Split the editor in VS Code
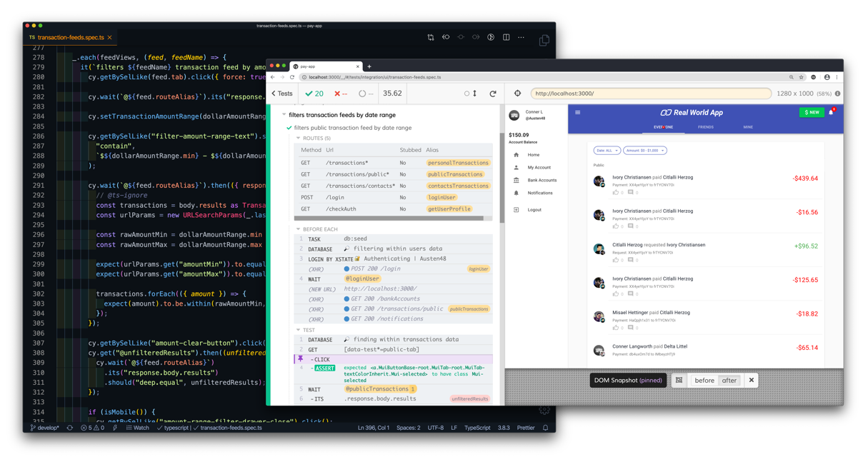 tap(507, 36)
